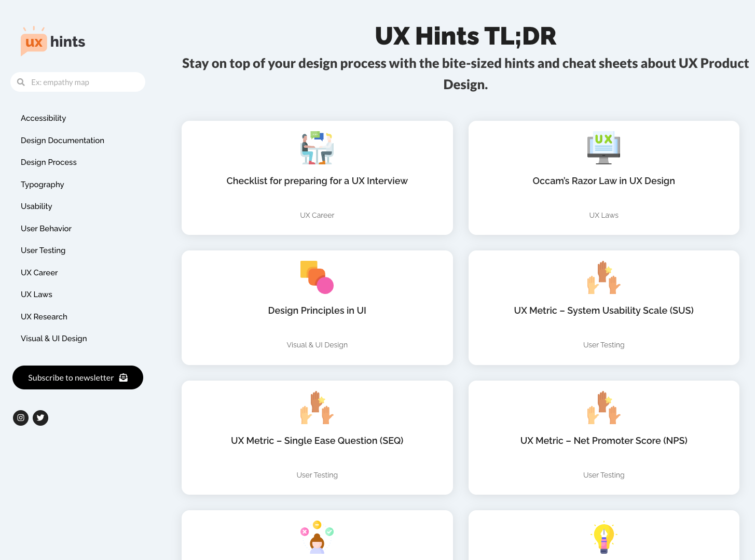Viewport: 755px width, 560px height.
Task: Open the Occam's Razor Law in UX Design article
Action: tap(603, 180)
